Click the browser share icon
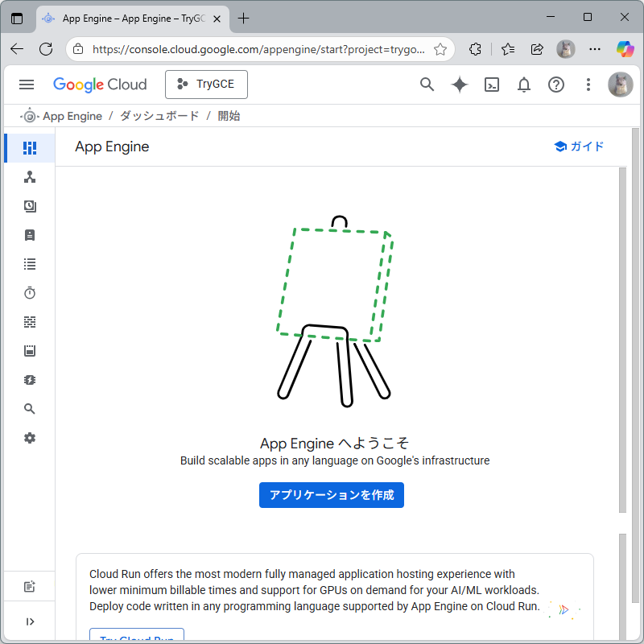The height and width of the screenshot is (644, 644). tap(537, 49)
